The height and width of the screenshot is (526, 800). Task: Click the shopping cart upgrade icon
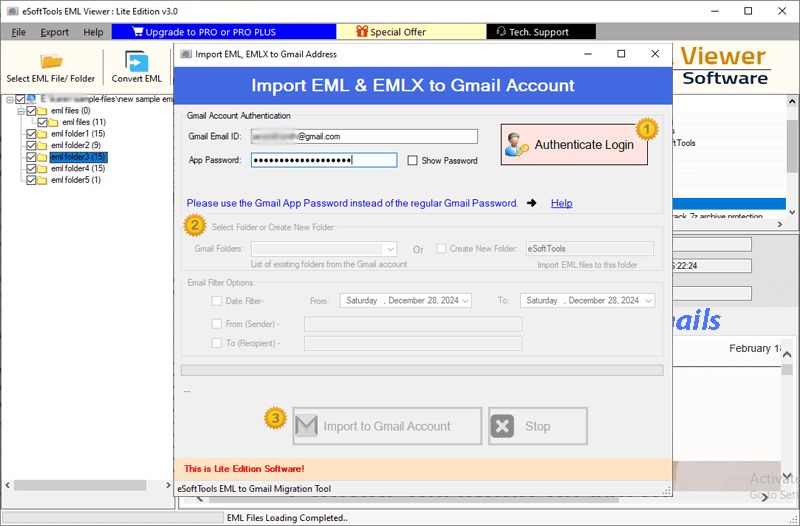[x=138, y=32]
